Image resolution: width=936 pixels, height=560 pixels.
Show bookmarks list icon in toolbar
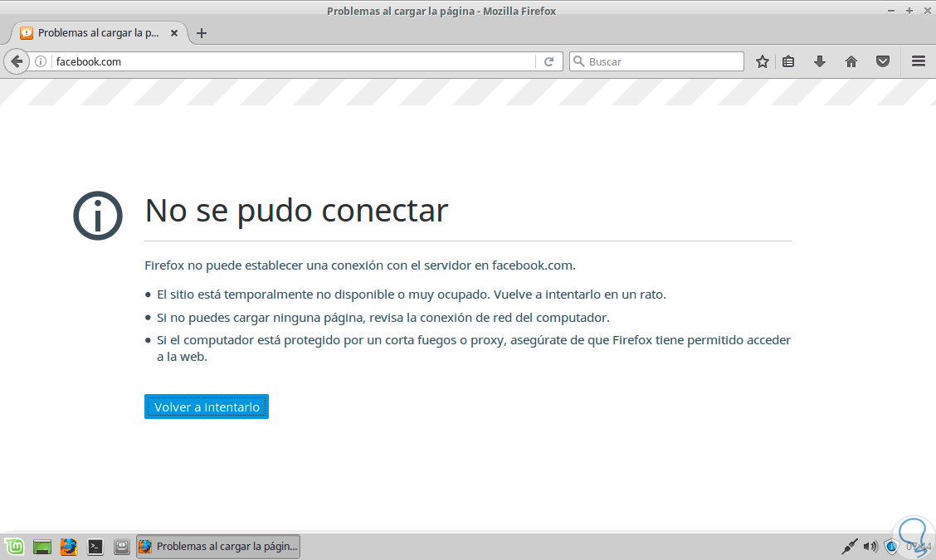click(788, 61)
